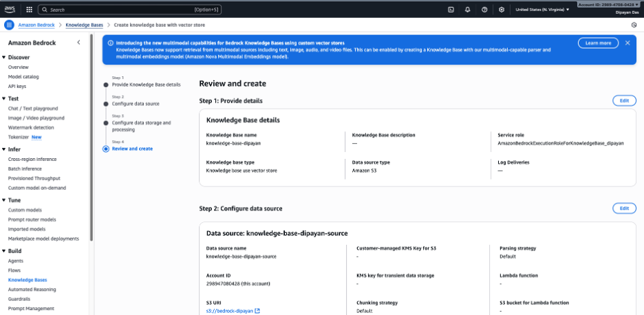Launch CloudShell from the top bar
Image resolution: width=644 pixels, height=315 pixels.
[x=451, y=10]
